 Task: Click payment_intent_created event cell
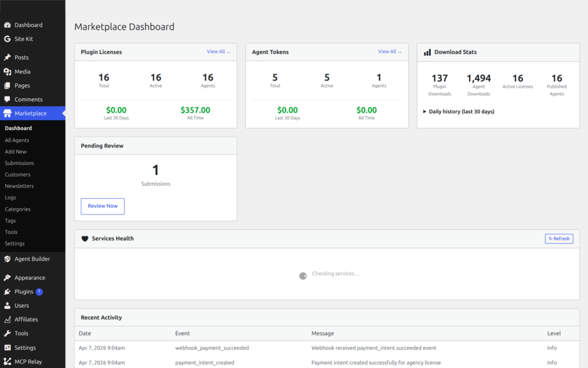click(x=204, y=363)
